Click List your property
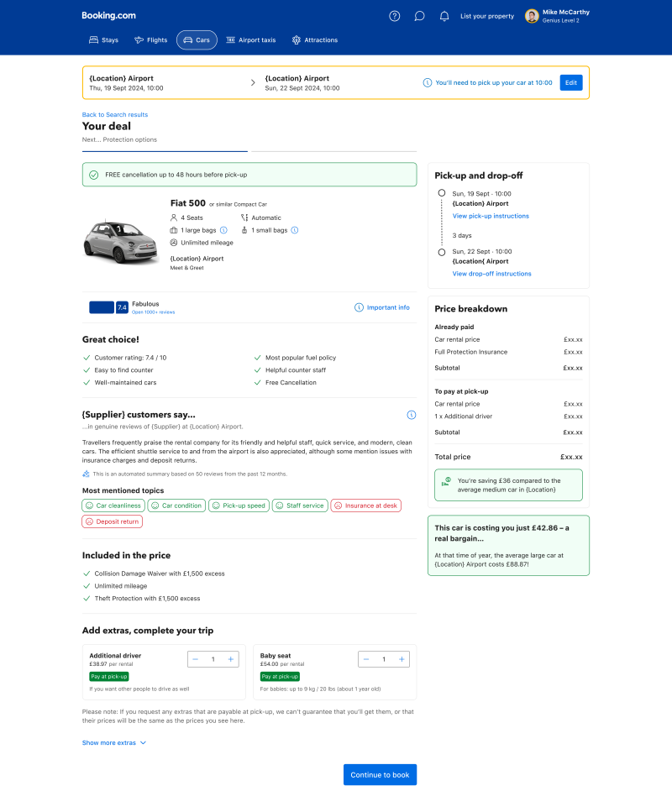 487,16
